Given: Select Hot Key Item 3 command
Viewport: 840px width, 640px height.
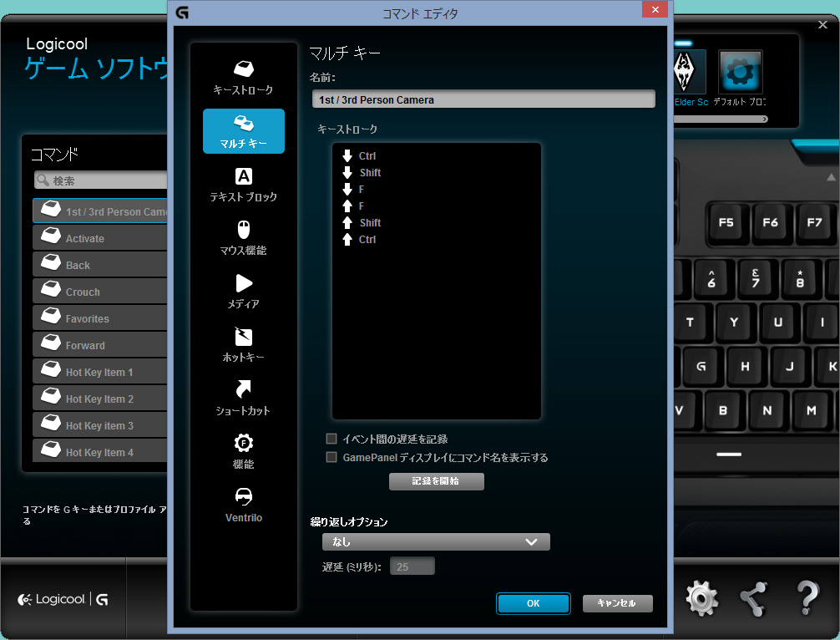Looking at the screenshot, I should [x=100, y=425].
